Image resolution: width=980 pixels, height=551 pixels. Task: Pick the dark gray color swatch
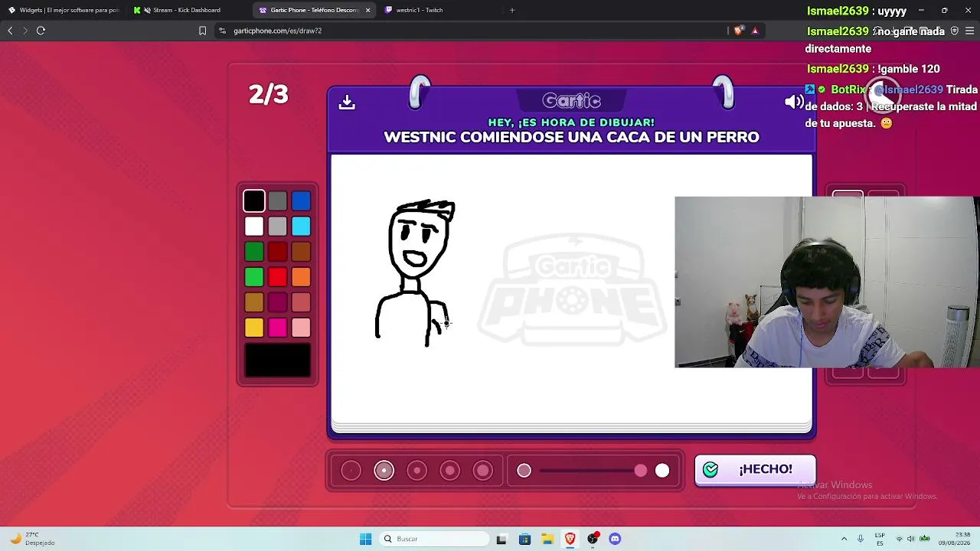pos(278,201)
